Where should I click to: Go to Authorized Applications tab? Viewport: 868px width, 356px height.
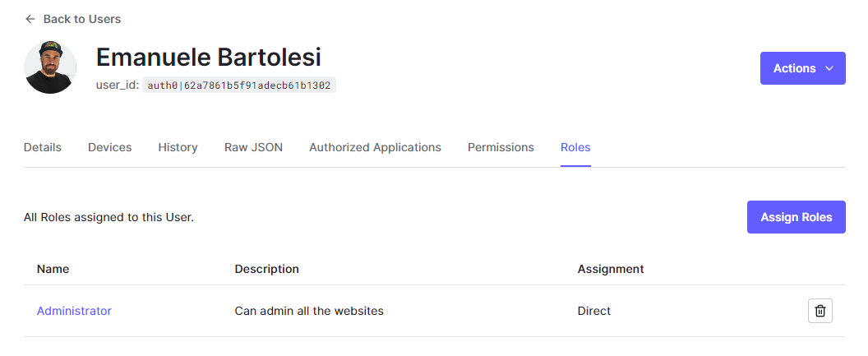[375, 147]
